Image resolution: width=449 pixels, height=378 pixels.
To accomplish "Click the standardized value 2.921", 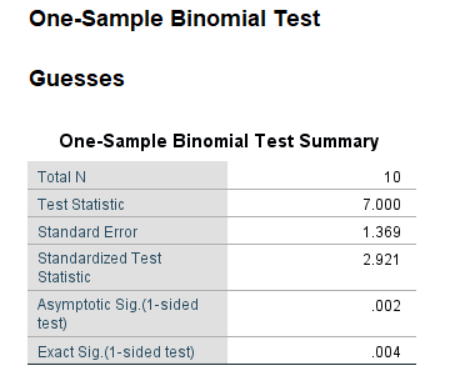I will [381, 260].
